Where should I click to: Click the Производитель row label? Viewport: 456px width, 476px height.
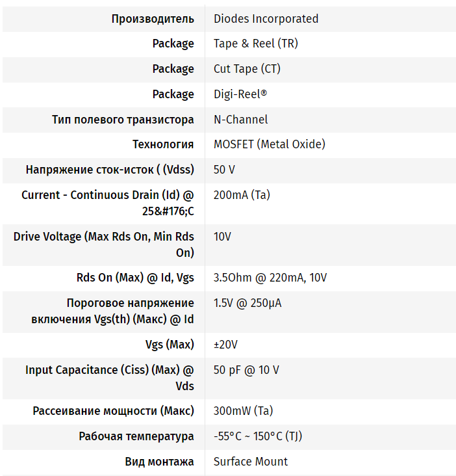(153, 19)
